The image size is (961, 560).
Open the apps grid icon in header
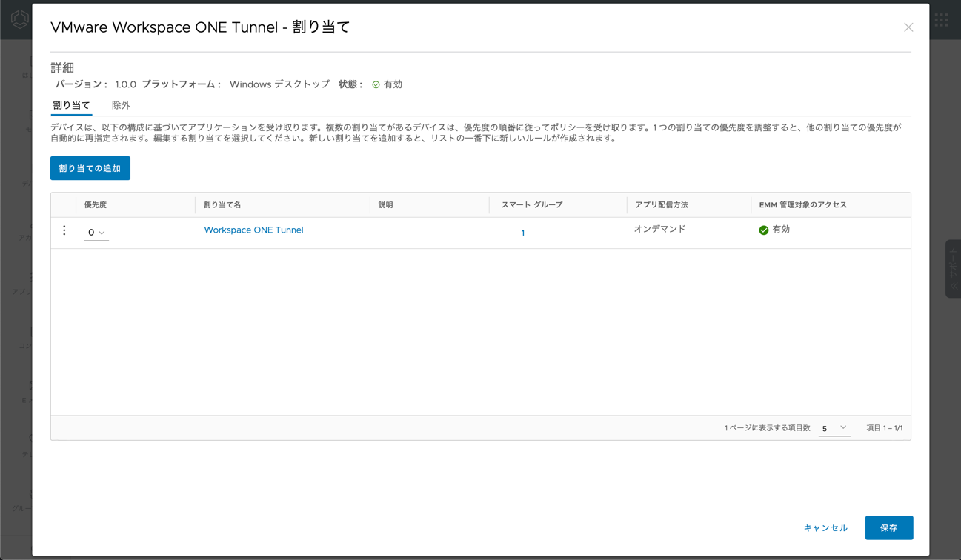942,20
